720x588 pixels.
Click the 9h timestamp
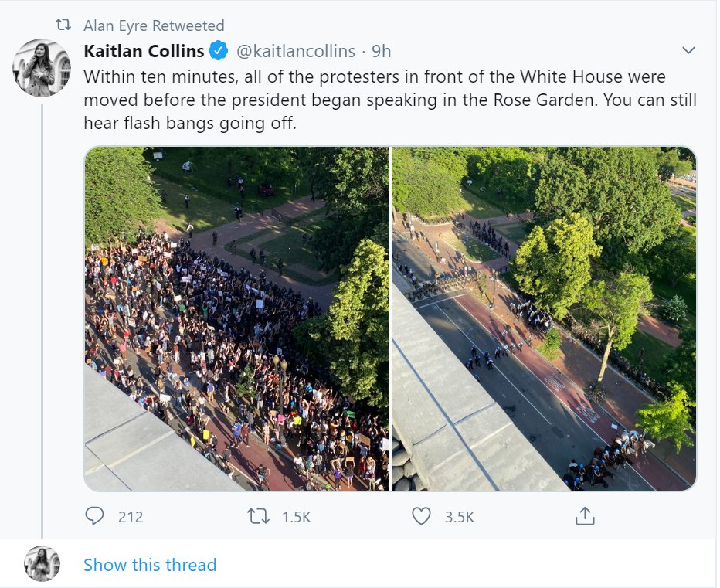(382, 52)
